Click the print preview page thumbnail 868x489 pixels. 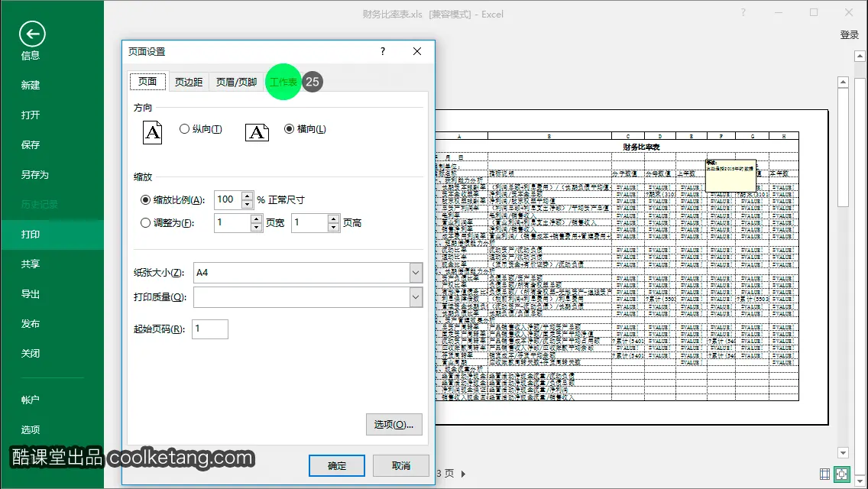click(631, 267)
